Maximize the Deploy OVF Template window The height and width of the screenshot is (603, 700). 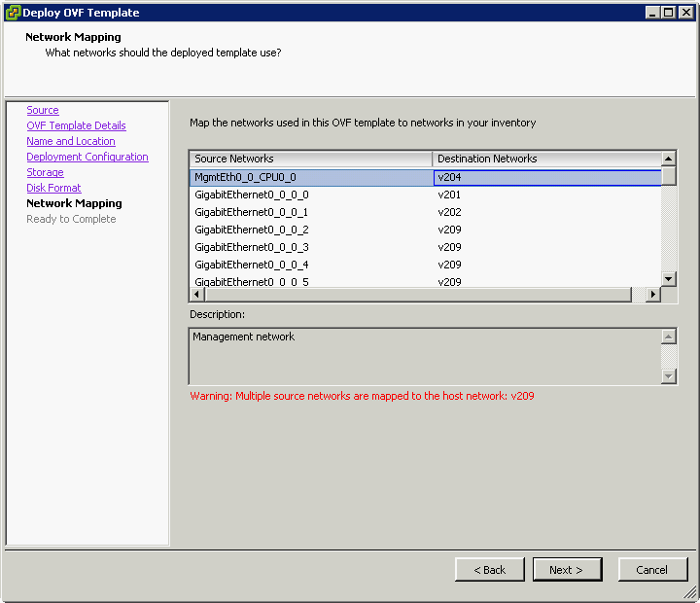(668, 13)
